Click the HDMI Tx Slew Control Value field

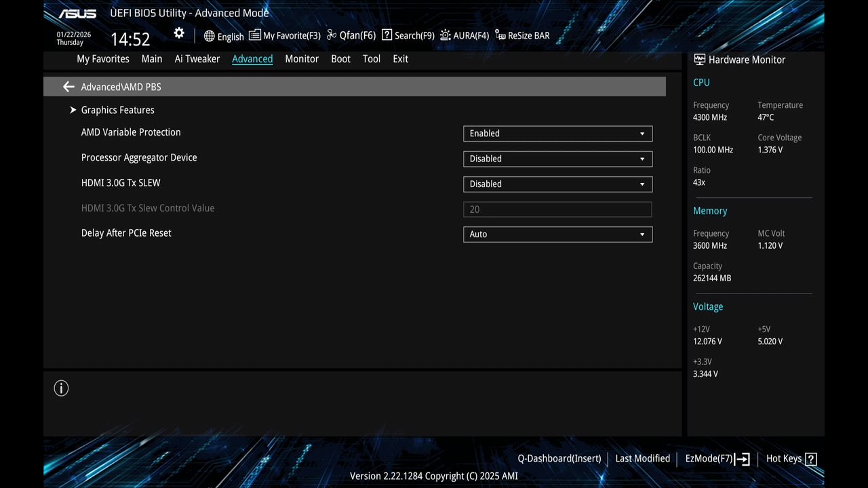[557, 209]
